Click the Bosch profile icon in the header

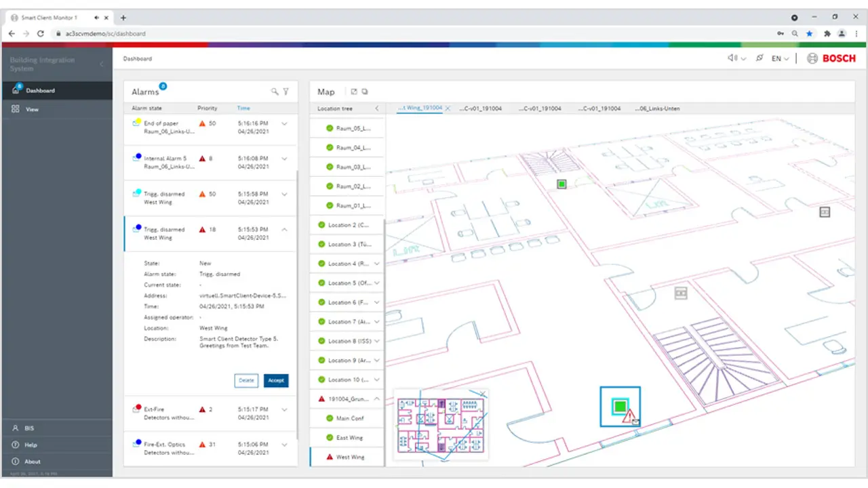[812, 58]
